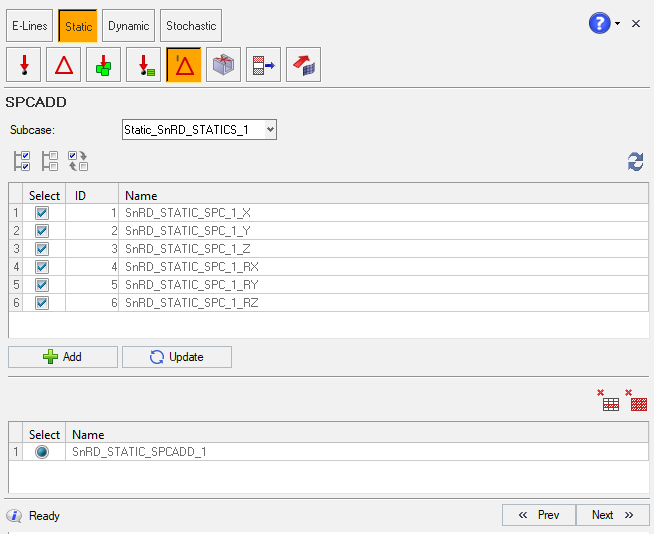Toggle checkbox for SnRD_STATIC_SPC_1_Z

point(42,249)
